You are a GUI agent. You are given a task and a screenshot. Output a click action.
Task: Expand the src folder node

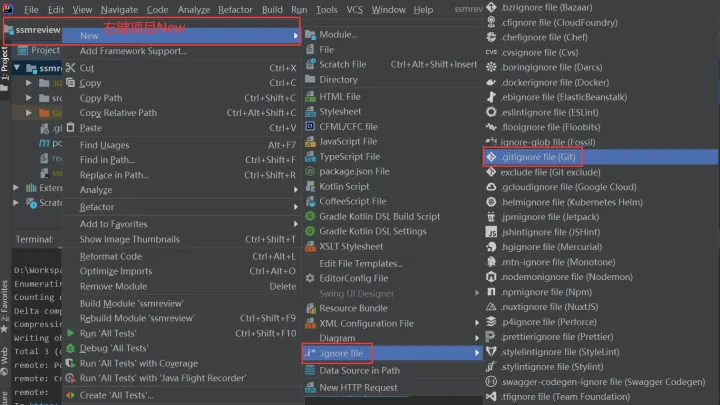[28, 98]
